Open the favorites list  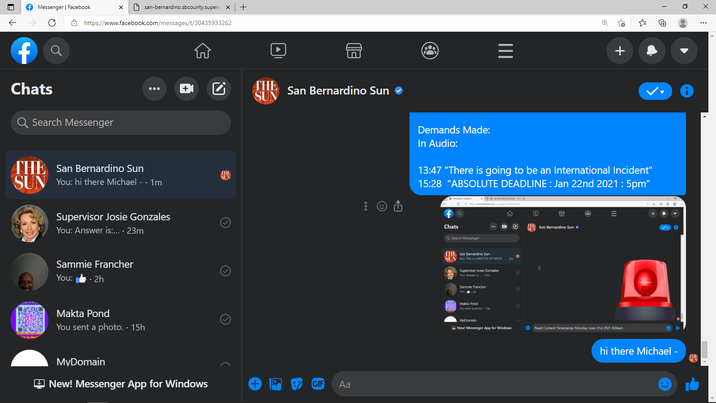click(642, 23)
